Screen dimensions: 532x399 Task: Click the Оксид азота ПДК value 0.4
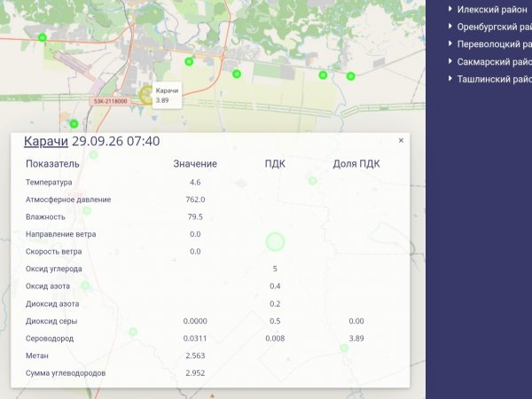coord(275,286)
